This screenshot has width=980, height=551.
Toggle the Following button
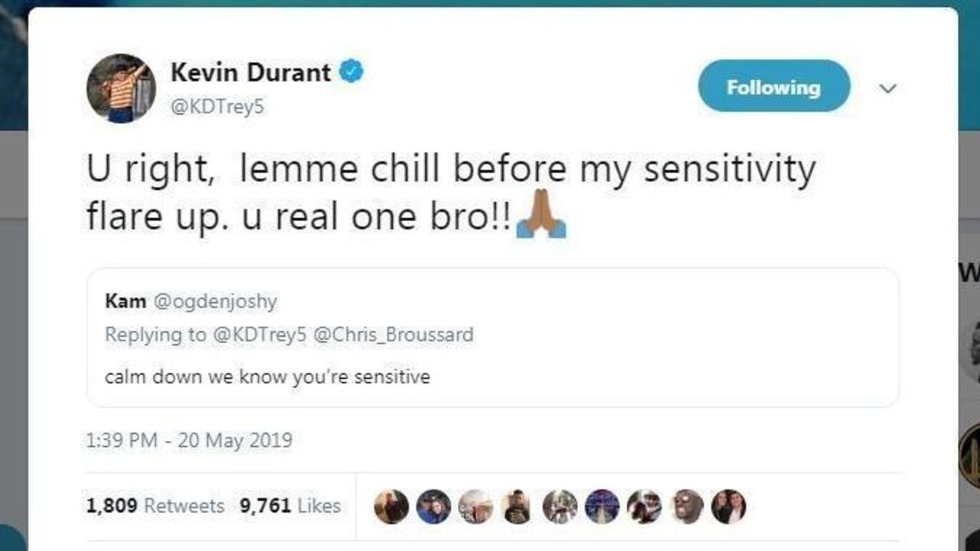coord(773,86)
